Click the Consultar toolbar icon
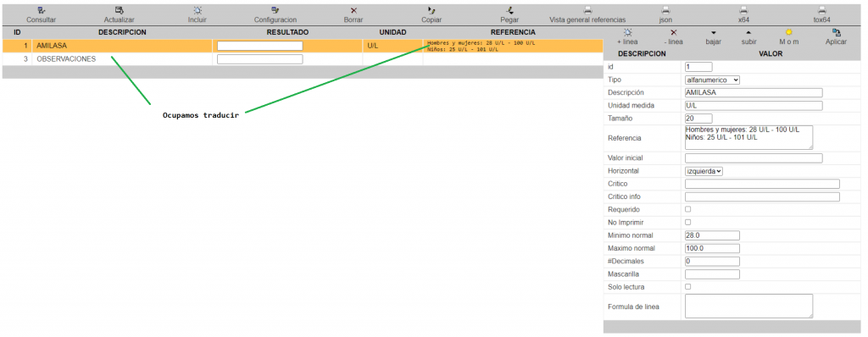Screen dimensions: 868x337 [x=42, y=10]
